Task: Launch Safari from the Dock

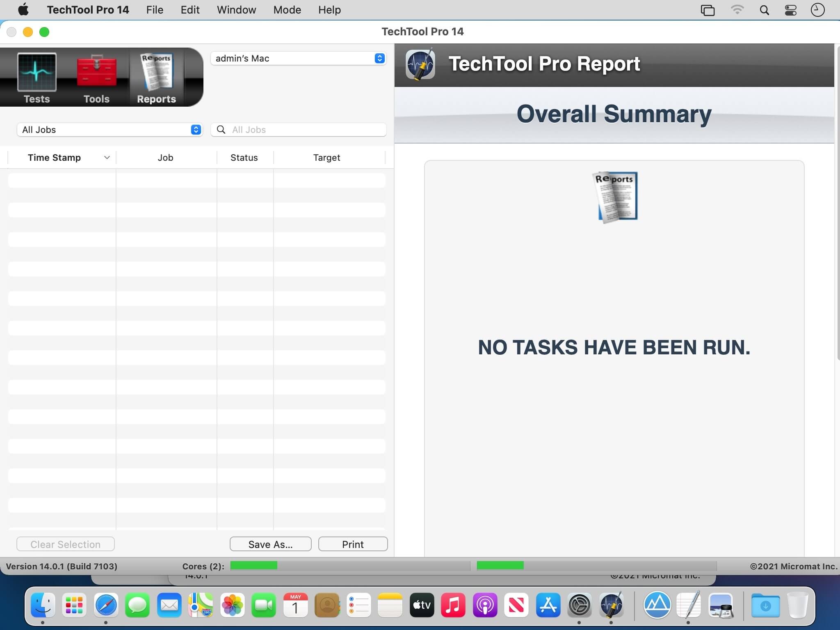Action: pyautogui.click(x=106, y=605)
